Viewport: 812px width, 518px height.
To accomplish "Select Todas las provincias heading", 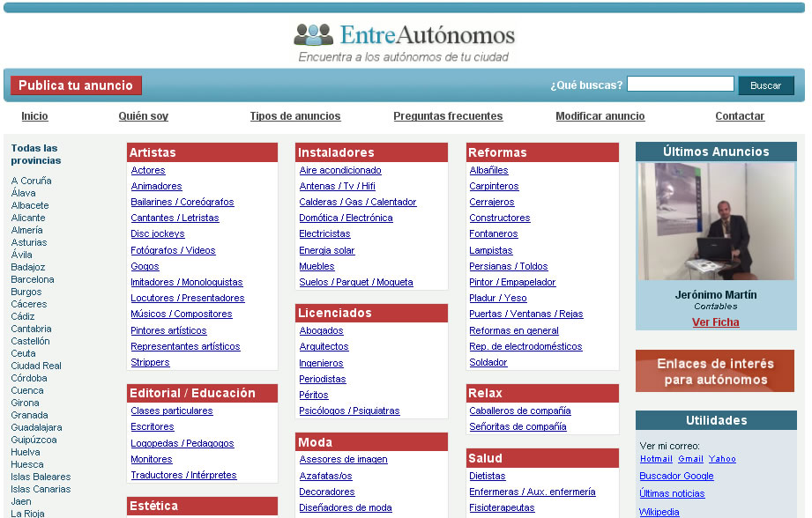I will (x=36, y=154).
